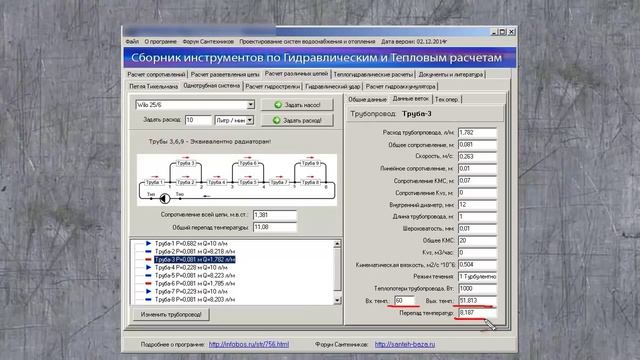Select Труба-4 P=0,228 row in list

191,267
